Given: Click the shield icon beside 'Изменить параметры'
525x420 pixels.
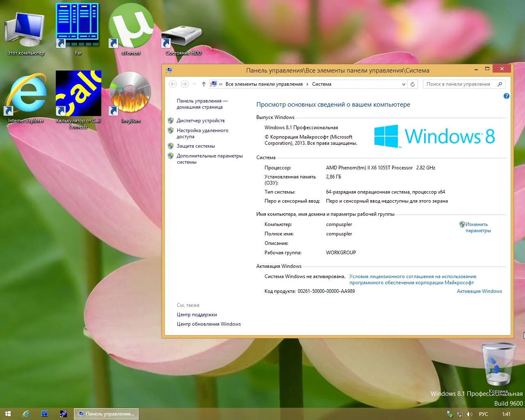Looking at the screenshot, I should tap(462, 224).
